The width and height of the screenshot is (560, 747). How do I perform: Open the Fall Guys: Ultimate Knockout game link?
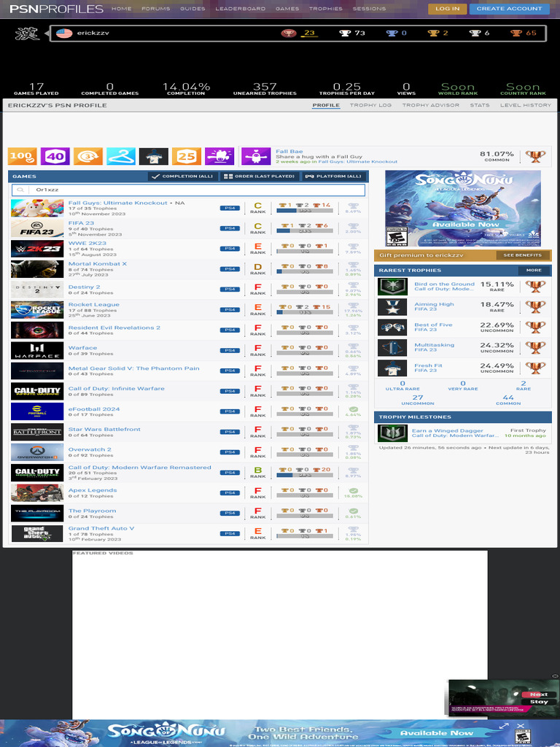(x=117, y=203)
